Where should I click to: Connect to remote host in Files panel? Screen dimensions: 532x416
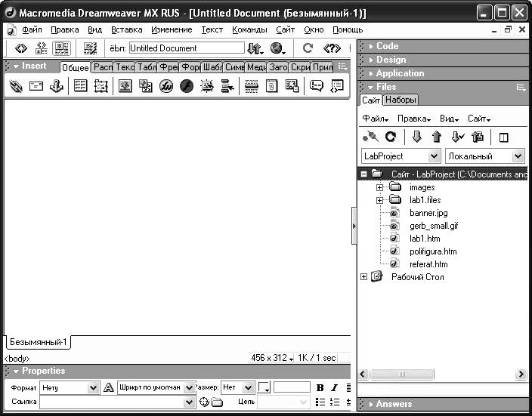(370, 137)
